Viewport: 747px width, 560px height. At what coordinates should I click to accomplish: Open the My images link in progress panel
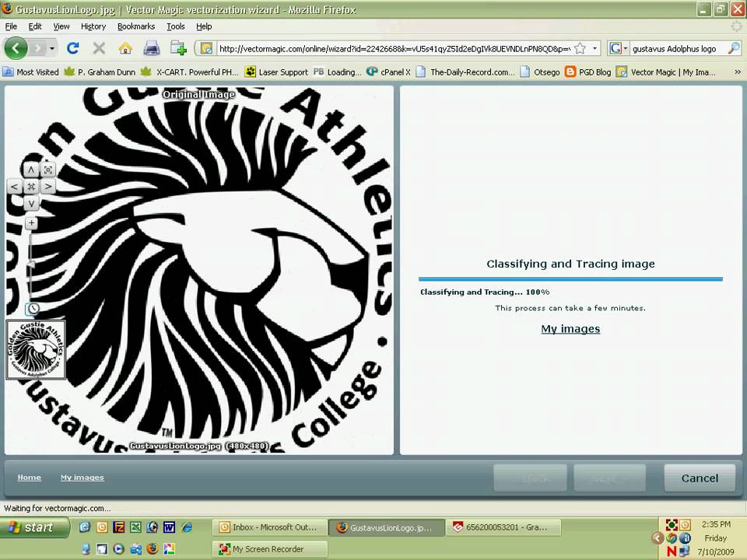click(570, 328)
